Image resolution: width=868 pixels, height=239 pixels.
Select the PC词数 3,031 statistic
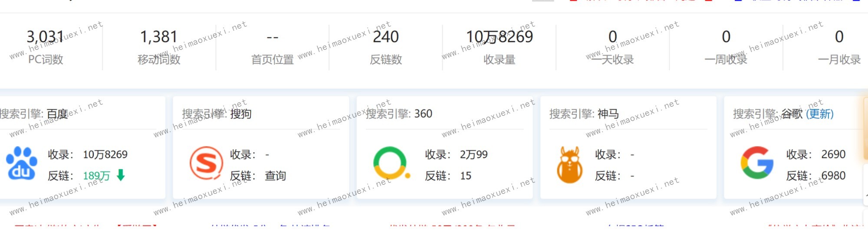pyautogui.click(x=45, y=37)
